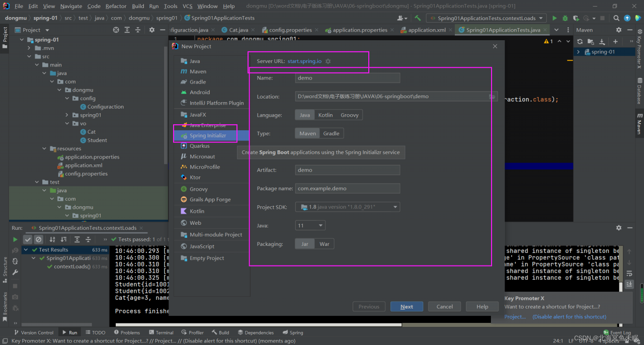Click Disable alert for this shortcut link

point(570,317)
